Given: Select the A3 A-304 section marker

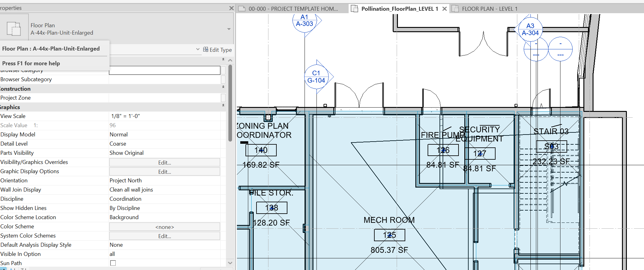Looking at the screenshot, I should 530,30.
